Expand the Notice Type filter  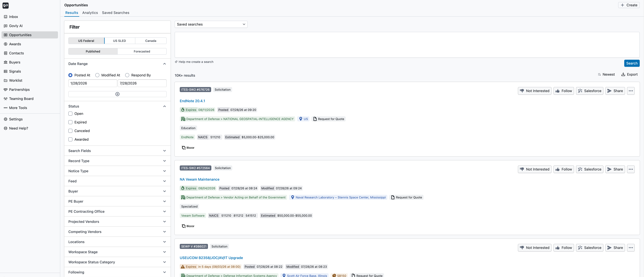tap(117, 171)
